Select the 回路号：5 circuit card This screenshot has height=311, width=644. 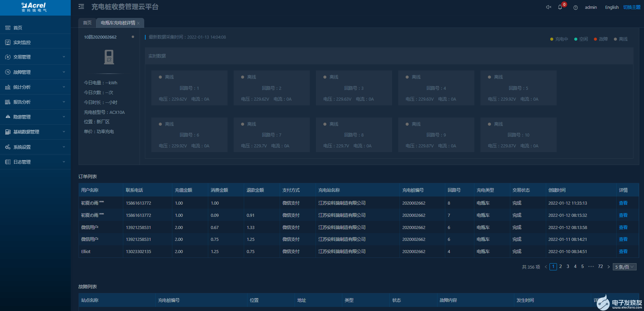tap(518, 88)
